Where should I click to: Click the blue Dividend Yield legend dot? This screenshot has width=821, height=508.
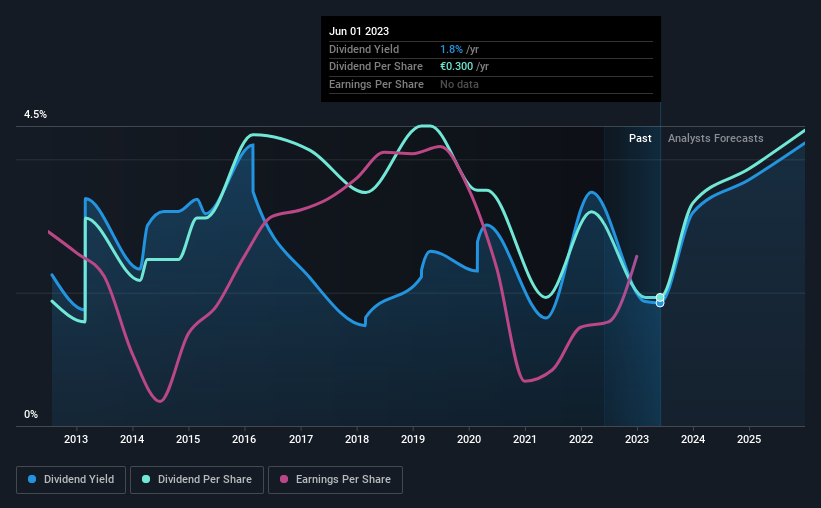[32, 479]
